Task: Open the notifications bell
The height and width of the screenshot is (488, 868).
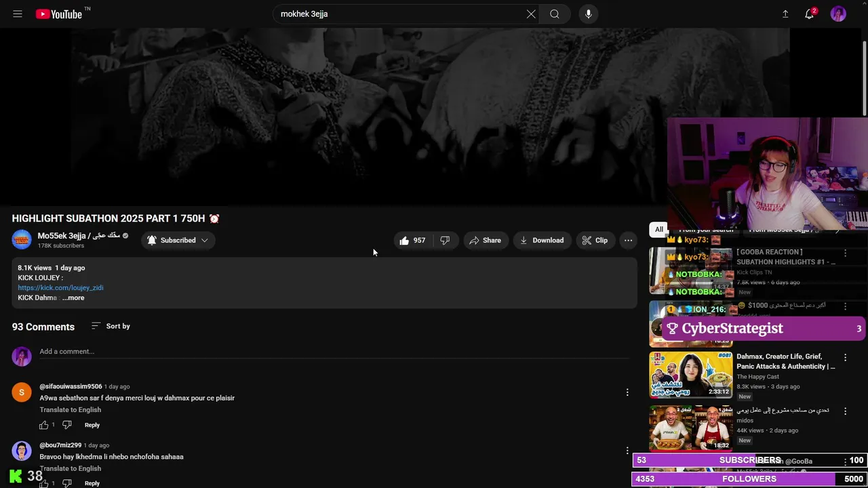Action: click(x=809, y=14)
